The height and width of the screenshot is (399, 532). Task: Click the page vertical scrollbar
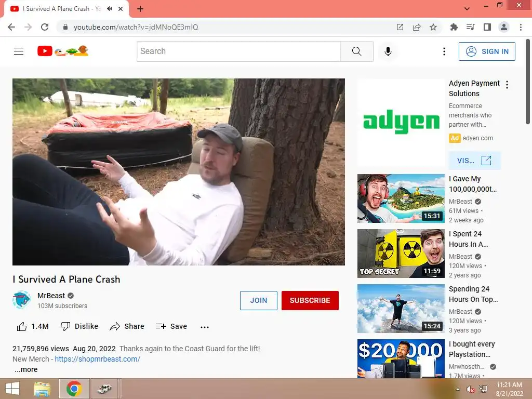528,82
